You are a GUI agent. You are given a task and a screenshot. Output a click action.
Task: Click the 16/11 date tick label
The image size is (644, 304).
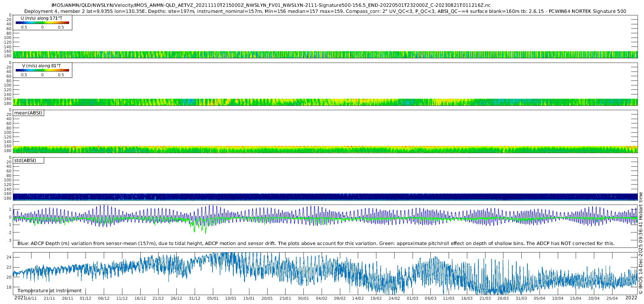coord(31,299)
